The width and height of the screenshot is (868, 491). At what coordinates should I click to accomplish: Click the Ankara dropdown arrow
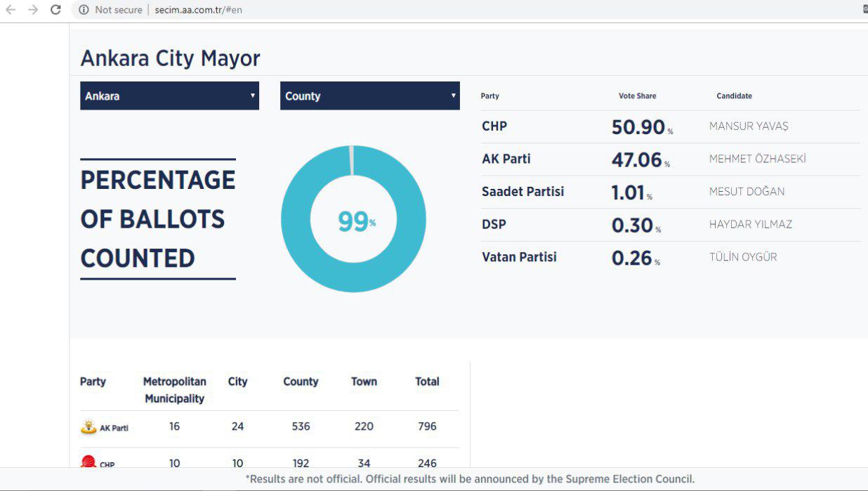pyautogui.click(x=253, y=96)
